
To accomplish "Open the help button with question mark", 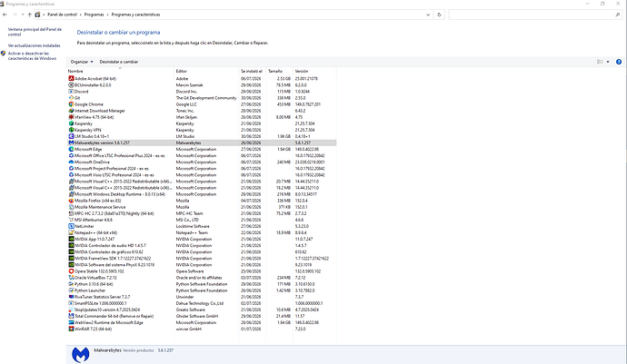I will pyautogui.click(x=619, y=62).
